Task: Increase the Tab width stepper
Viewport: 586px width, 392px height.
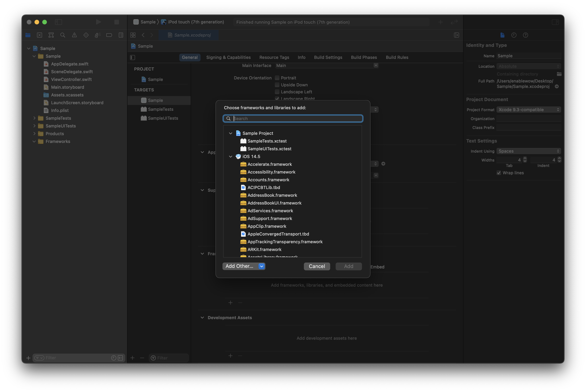Action: tap(525, 158)
